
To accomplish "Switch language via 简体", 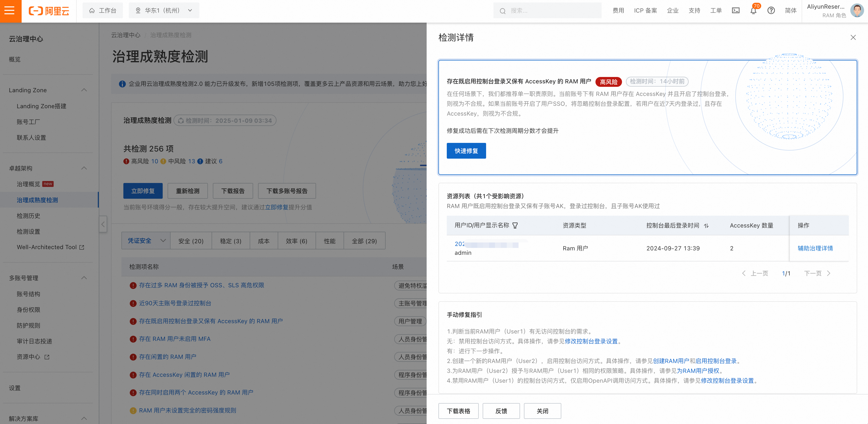I will 791,11.
